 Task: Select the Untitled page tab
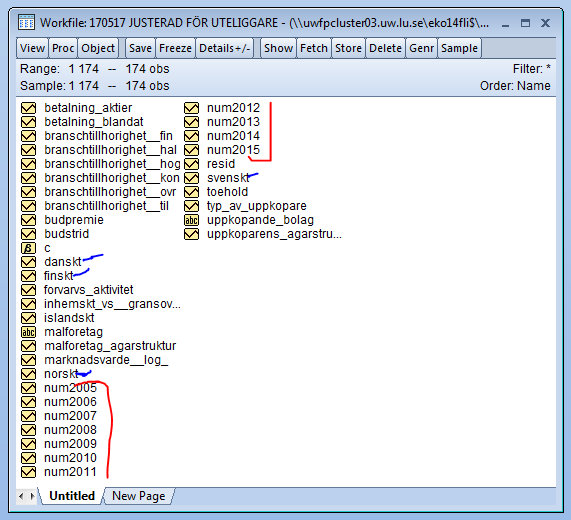72,496
